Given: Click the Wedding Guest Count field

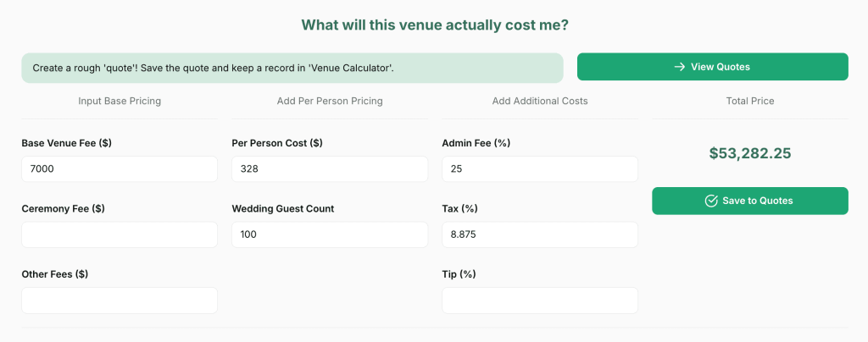Looking at the screenshot, I should 329,234.
